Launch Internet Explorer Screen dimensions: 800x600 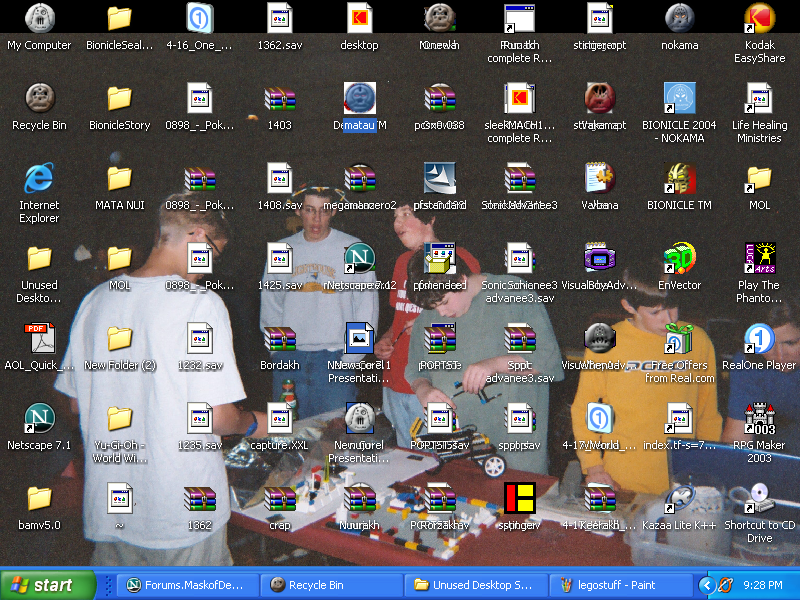(x=39, y=180)
